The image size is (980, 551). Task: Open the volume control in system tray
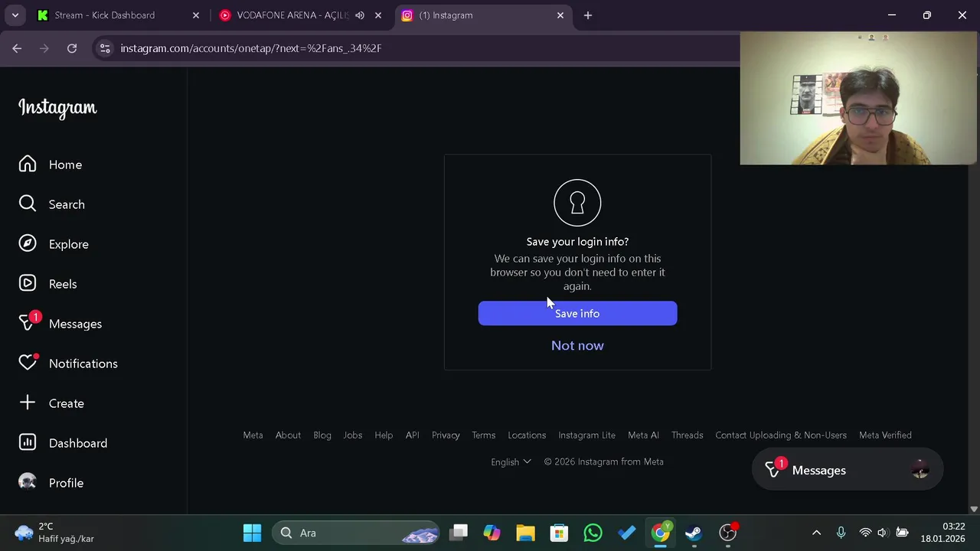point(883,533)
